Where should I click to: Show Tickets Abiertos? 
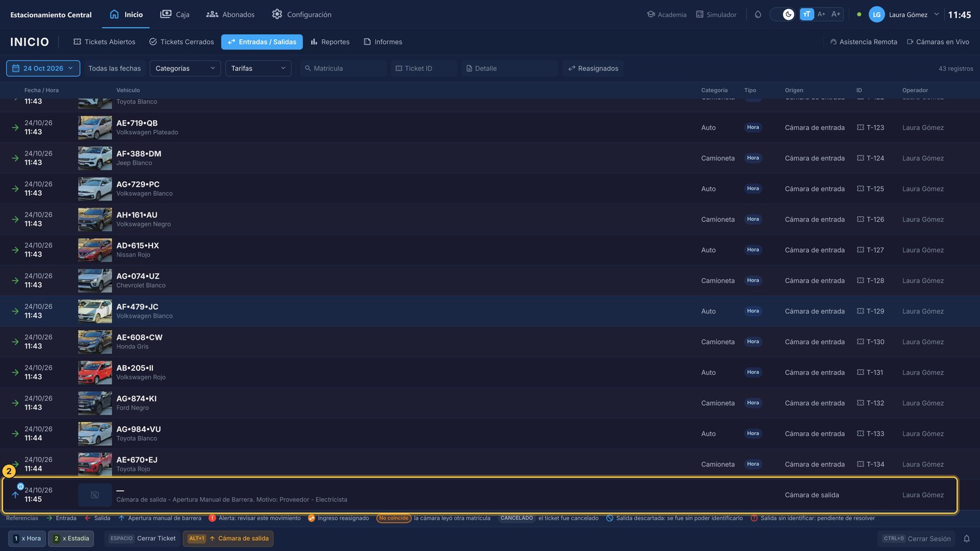click(104, 42)
